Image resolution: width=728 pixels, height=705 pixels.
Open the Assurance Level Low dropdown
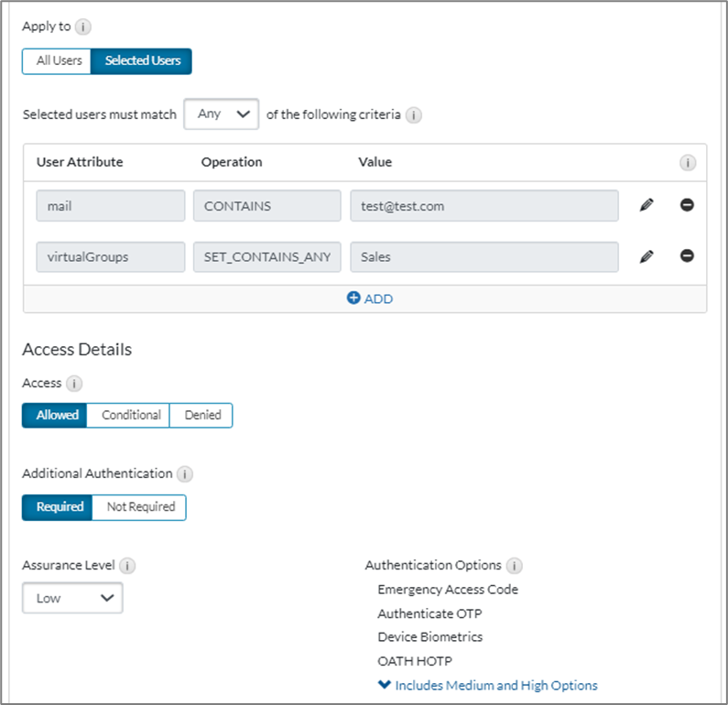[72, 598]
